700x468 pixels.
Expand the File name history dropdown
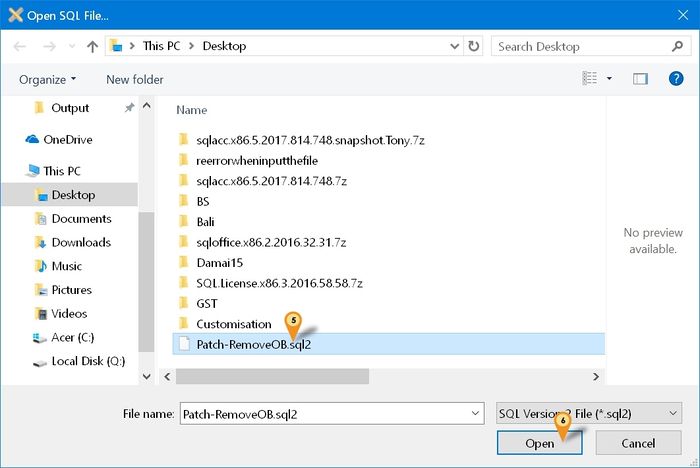474,413
